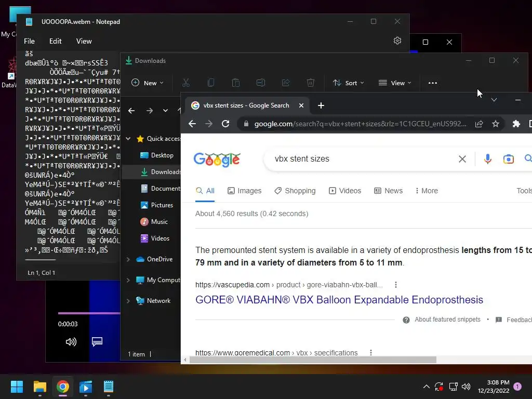Open More search filters
The image size is (532, 399).
[x=427, y=191]
